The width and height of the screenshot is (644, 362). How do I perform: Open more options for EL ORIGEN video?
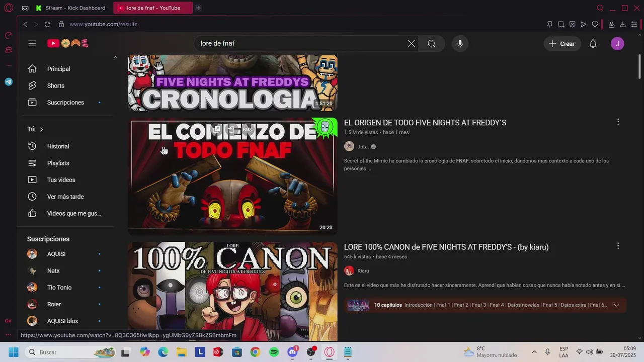618,122
